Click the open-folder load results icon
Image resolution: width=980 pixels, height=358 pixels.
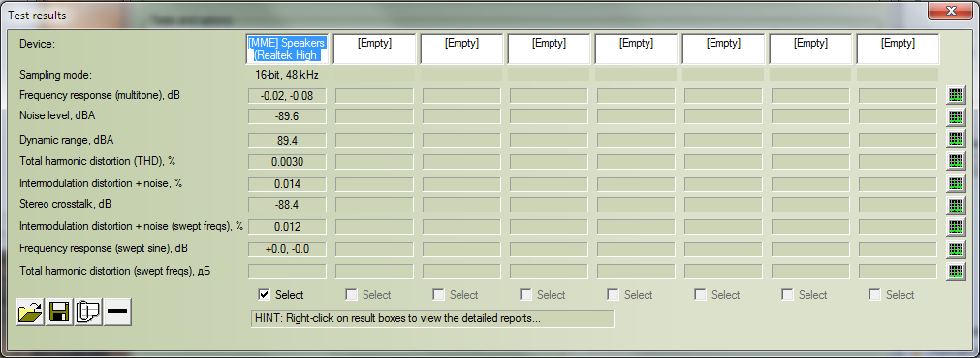[30, 311]
